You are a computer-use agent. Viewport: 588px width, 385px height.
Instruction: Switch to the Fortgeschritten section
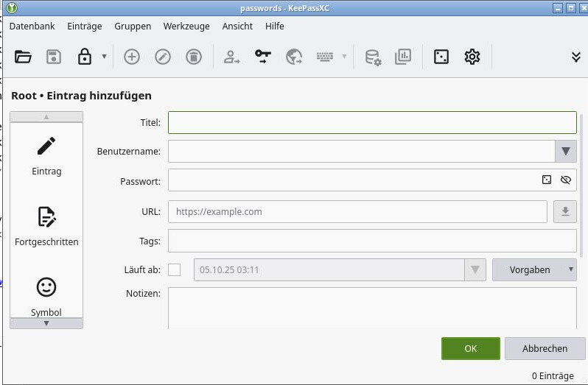(x=46, y=227)
